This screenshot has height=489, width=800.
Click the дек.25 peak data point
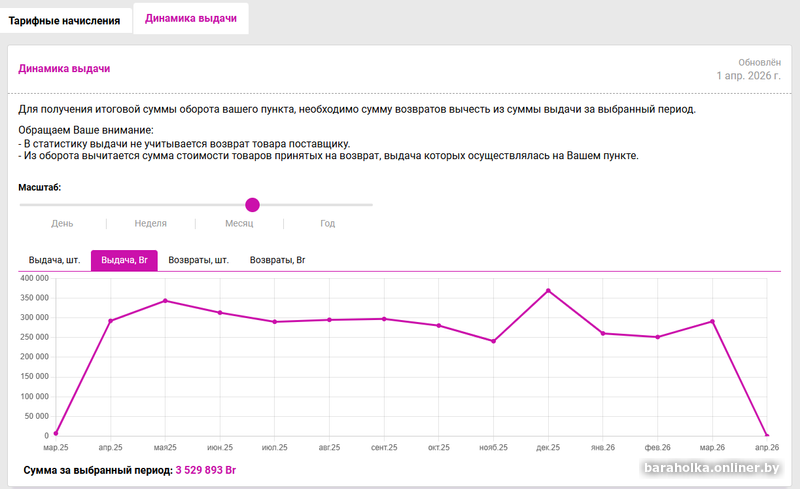pos(548,291)
